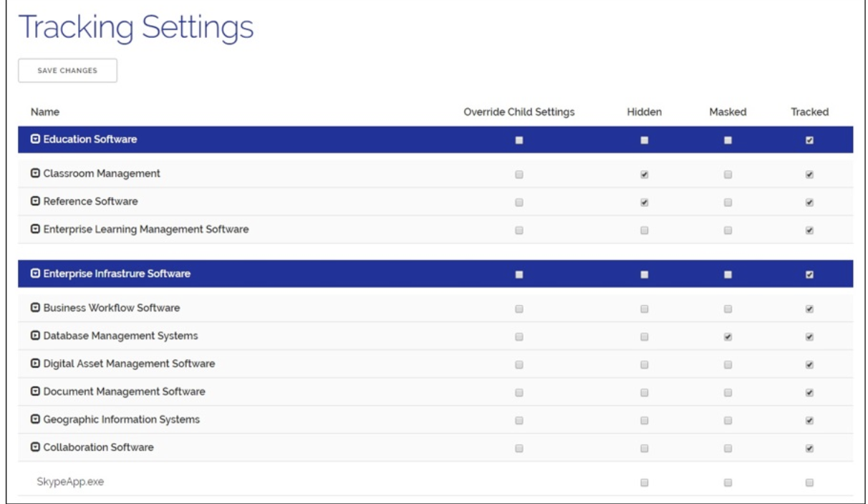868x504 pixels.
Task: Click the Save Changes button
Action: click(x=67, y=71)
